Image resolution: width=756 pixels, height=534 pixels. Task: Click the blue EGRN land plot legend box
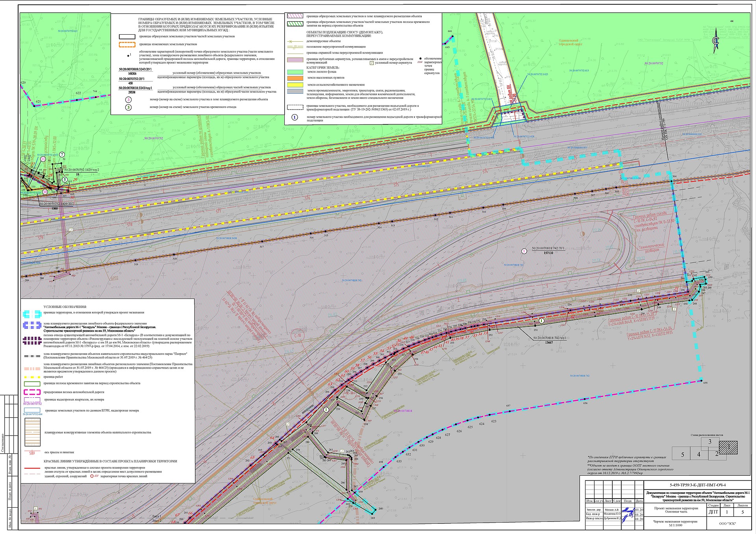point(32,410)
